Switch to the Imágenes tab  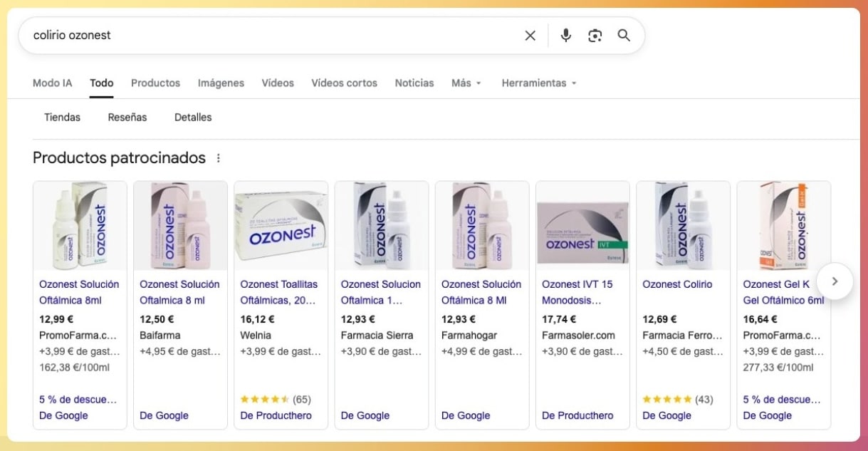(x=221, y=83)
